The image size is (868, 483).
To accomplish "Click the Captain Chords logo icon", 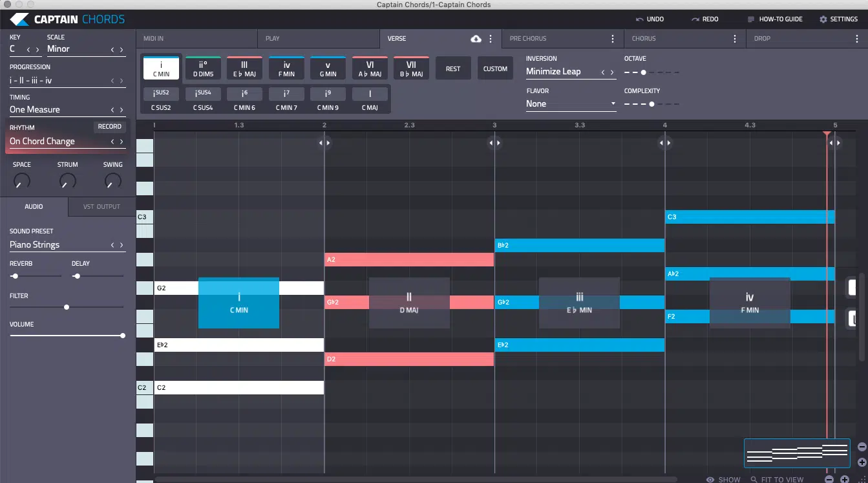I will (x=19, y=19).
